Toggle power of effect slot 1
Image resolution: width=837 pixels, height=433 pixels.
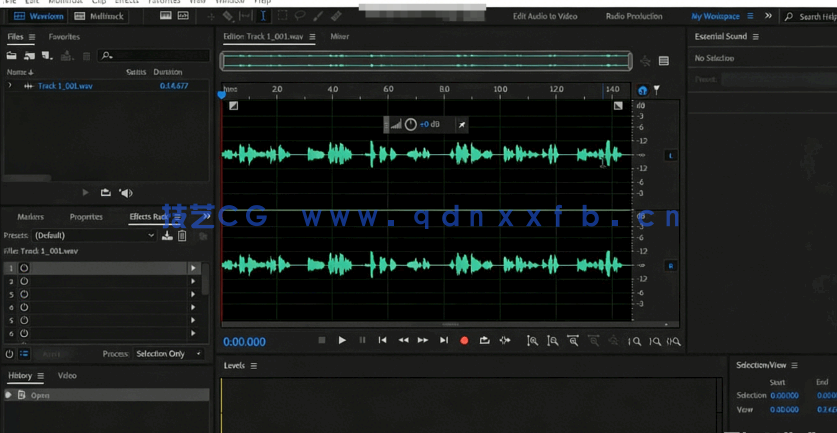[x=24, y=268]
